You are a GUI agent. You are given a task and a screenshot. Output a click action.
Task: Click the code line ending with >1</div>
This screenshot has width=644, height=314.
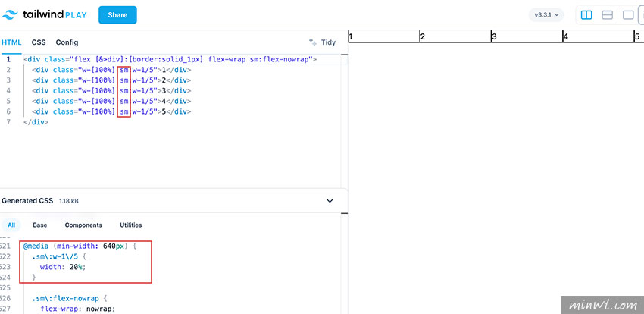tap(111, 70)
